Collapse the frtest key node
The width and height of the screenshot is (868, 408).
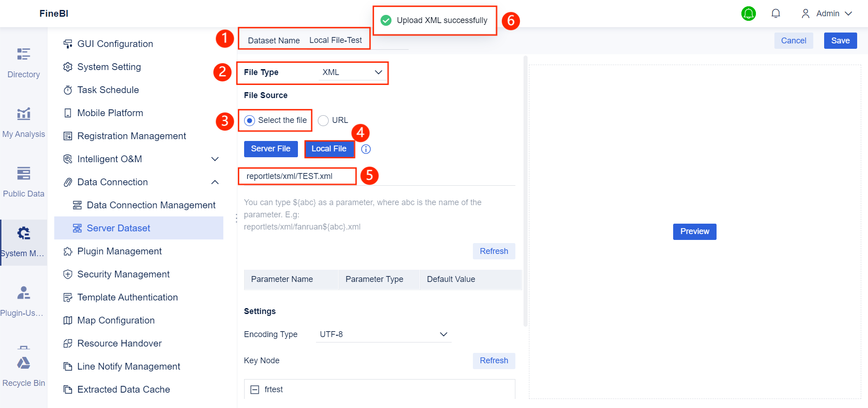[255, 389]
